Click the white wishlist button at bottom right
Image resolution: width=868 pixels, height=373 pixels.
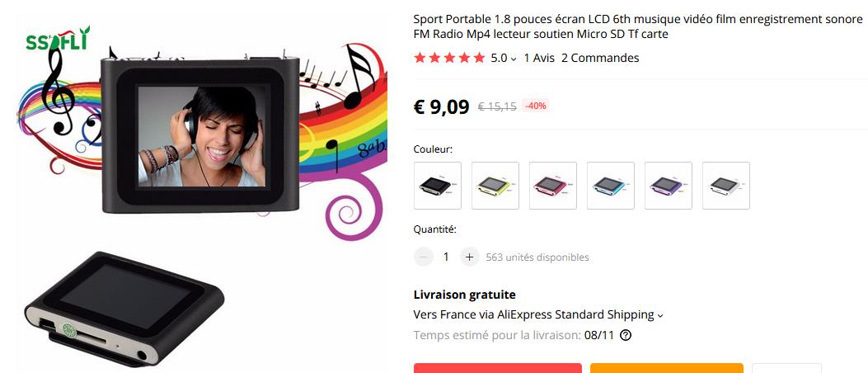point(786,369)
